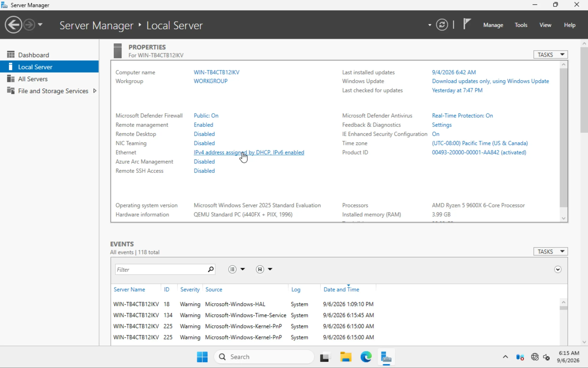Open Task View from the taskbar
The width and height of the screenshot is (588, 368).
325,357
